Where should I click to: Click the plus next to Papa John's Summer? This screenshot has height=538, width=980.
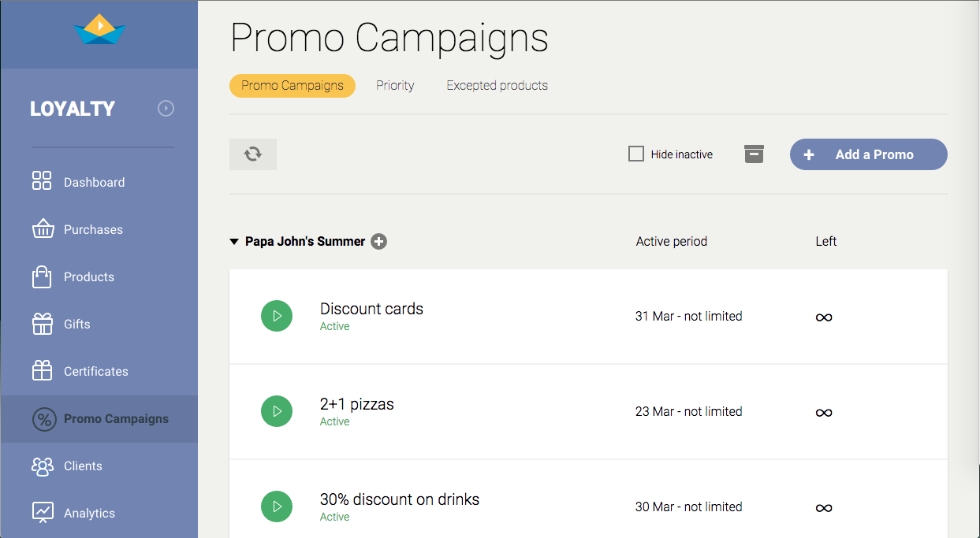click(379, 241)
